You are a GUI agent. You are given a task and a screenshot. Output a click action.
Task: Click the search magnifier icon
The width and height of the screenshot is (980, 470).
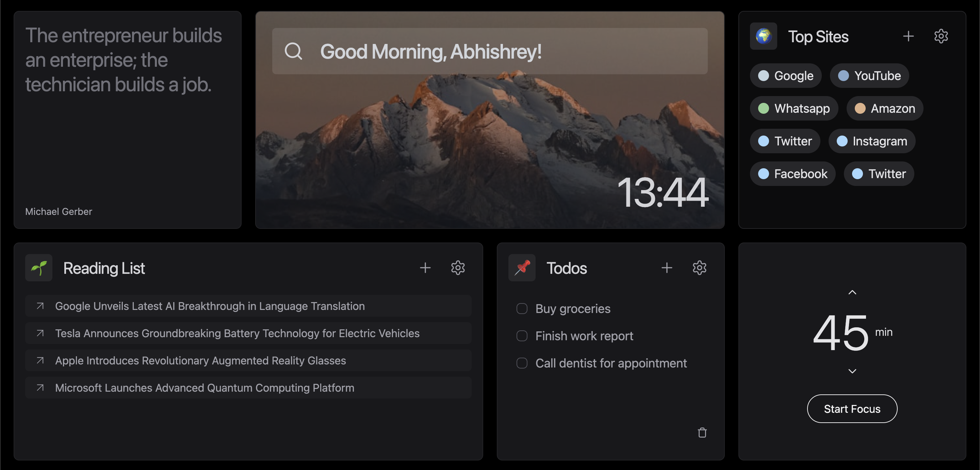[x=293, y=51]
